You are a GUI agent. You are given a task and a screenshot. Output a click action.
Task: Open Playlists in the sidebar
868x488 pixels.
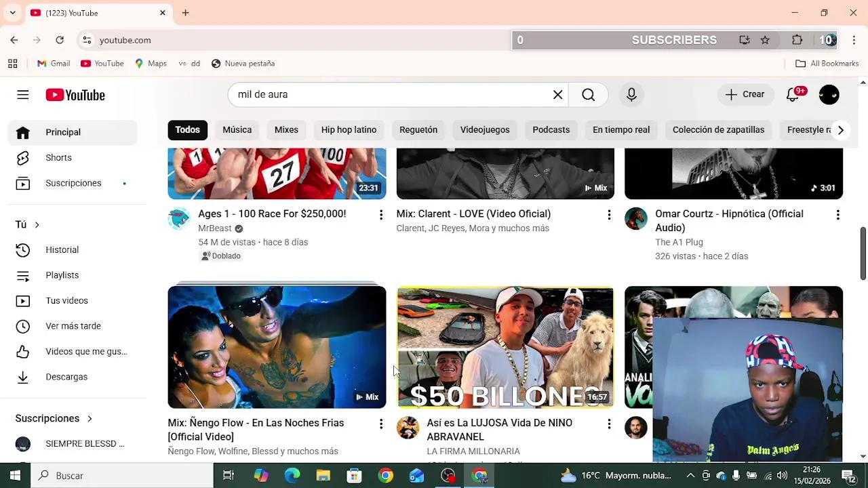point(73,275)
